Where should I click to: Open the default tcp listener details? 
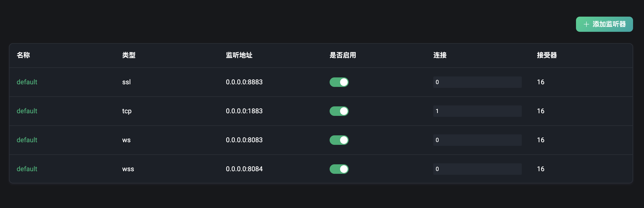(27, 111)
